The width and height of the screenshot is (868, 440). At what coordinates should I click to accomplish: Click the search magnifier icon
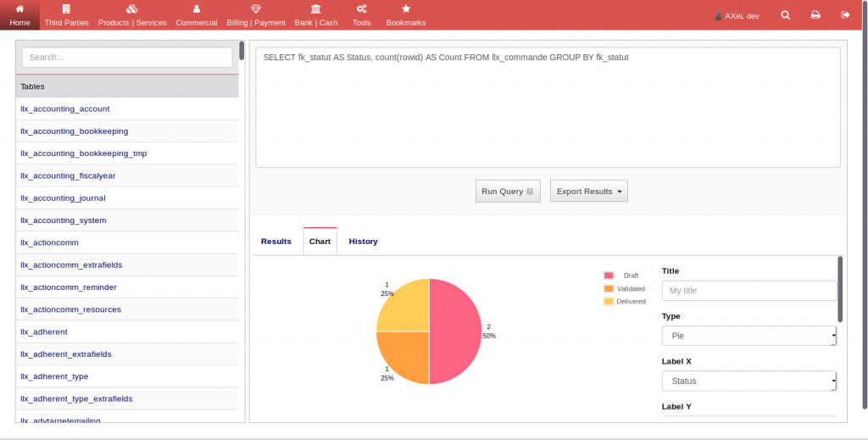pos(785,15)
